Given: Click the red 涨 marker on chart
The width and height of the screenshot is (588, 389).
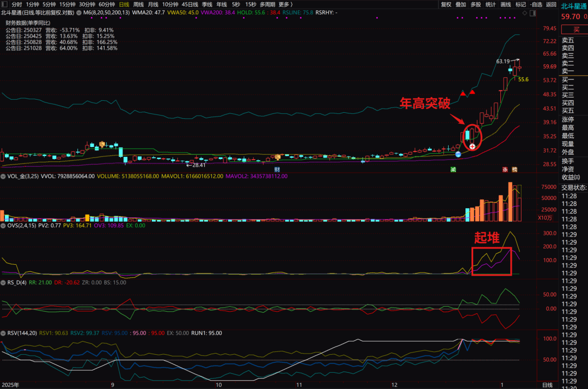Looking at the screenshot, I should [x=505, y=169].
